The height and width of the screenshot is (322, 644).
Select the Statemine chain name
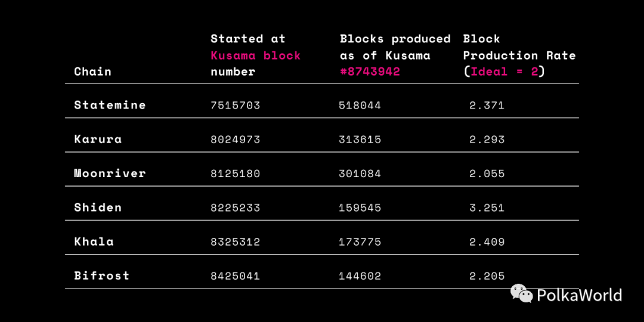coord(110,105)
